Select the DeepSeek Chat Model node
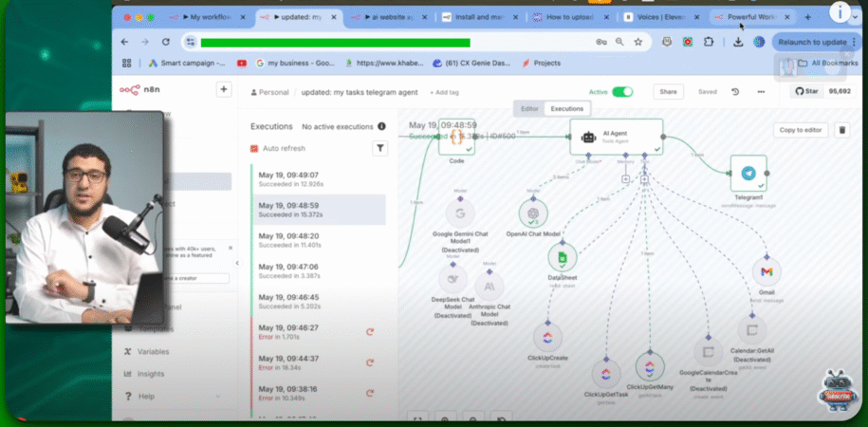 (x=453, y=279)
